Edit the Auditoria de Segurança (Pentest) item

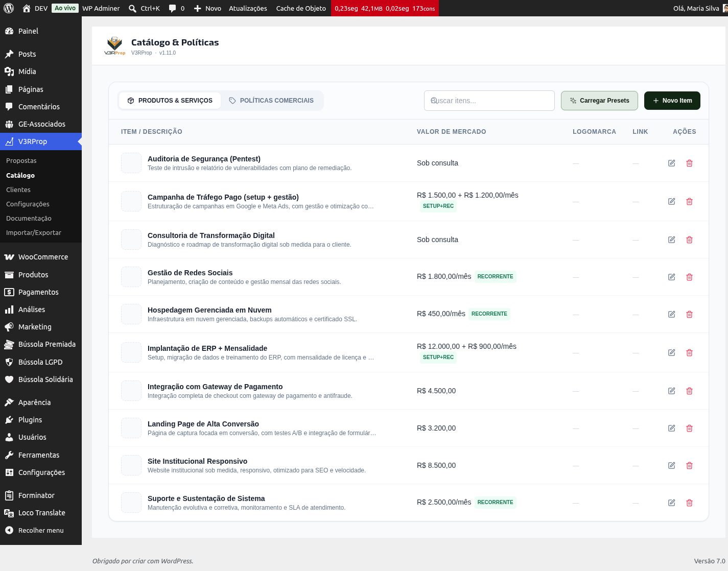(x=672, y=163)
